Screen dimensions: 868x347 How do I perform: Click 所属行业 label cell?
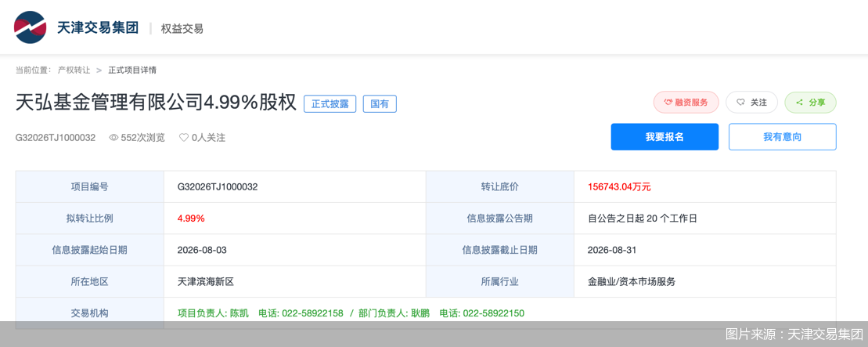pyautogui.click(x=500, y=281)
